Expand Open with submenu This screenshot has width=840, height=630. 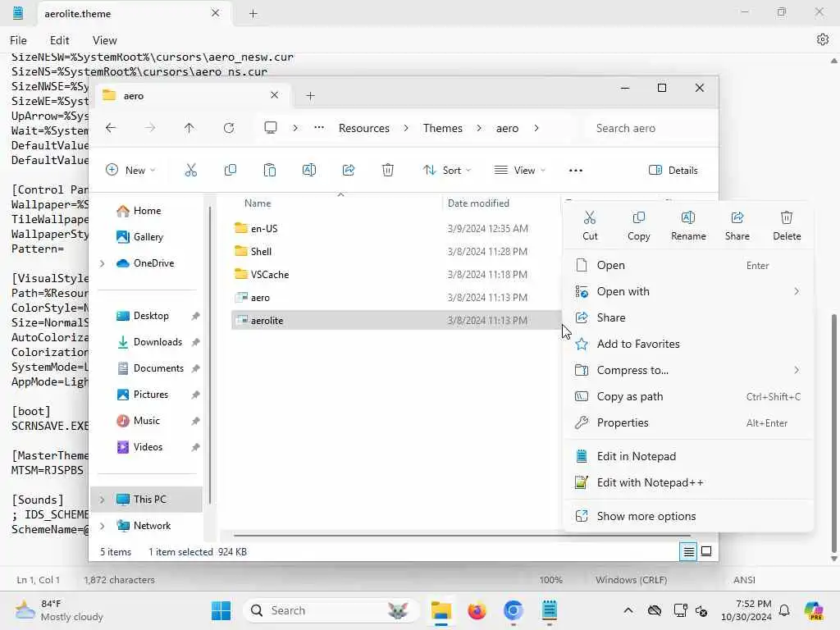pos(797,291)
